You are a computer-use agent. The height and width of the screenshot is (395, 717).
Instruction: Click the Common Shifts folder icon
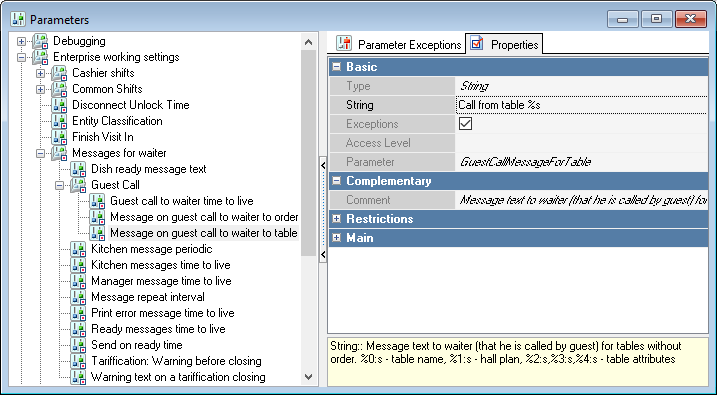click(59, 89)
